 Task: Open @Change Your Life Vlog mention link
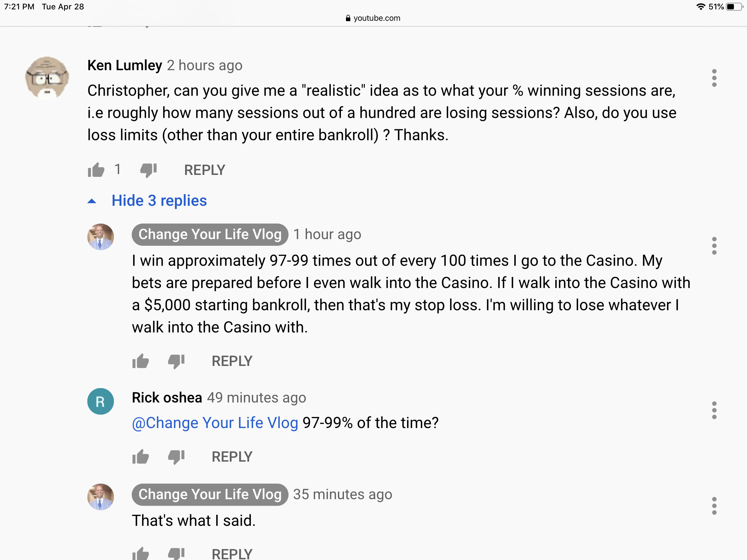tap(215, 423)
